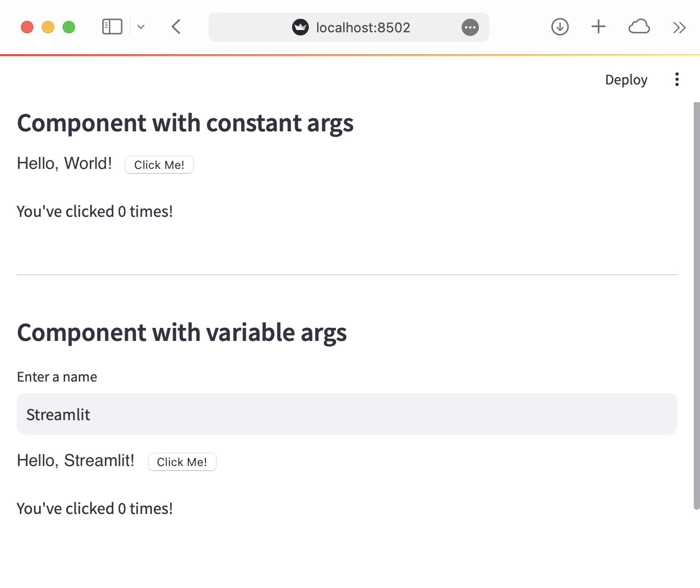Open the address bar ellipsis menu

470,27
